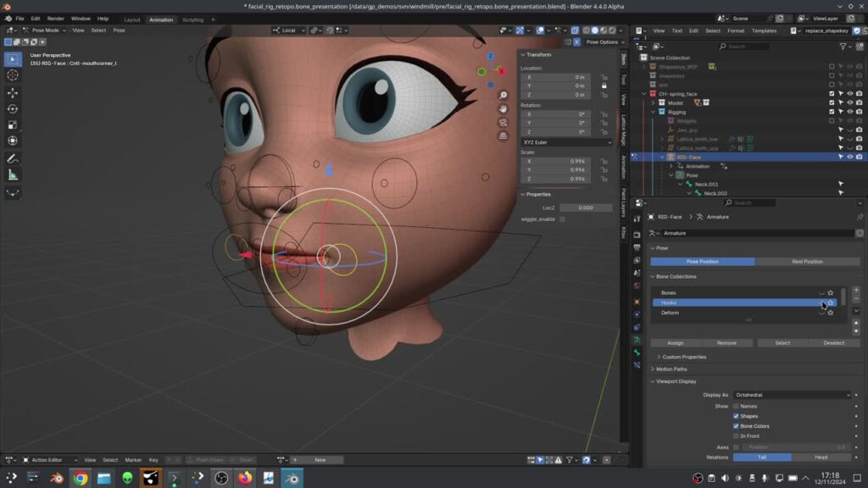The image size is (868, 488).
Task: Click the Deselect button in Bone Collections
Action: [x=835, y=342]
